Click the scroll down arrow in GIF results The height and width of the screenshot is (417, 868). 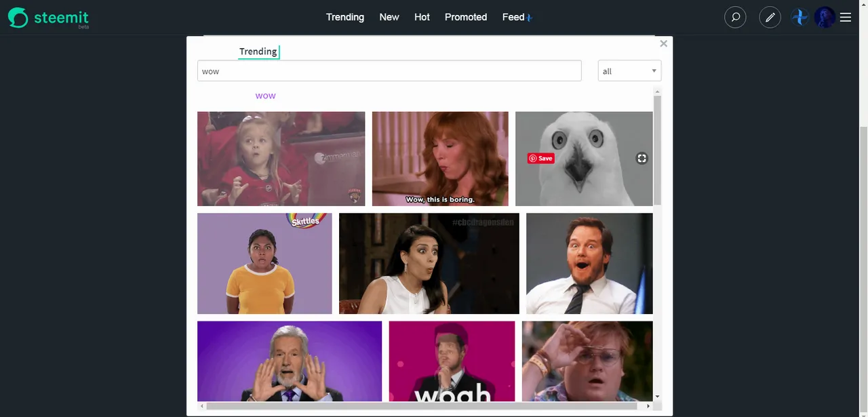tap(657, 397)
